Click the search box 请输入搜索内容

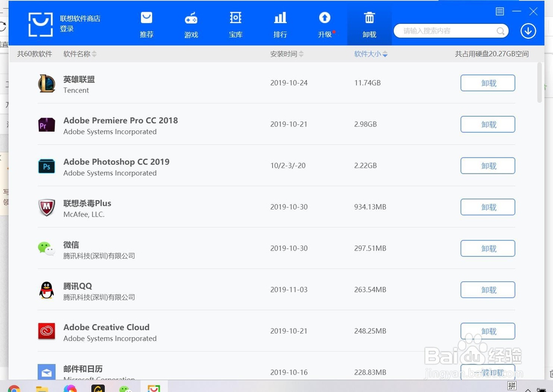(x=451, y=31)
